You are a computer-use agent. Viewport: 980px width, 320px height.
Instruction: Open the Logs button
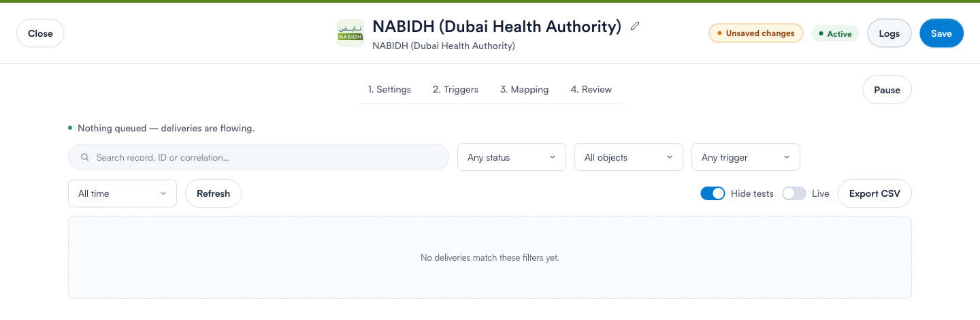[x=889, y=33]
